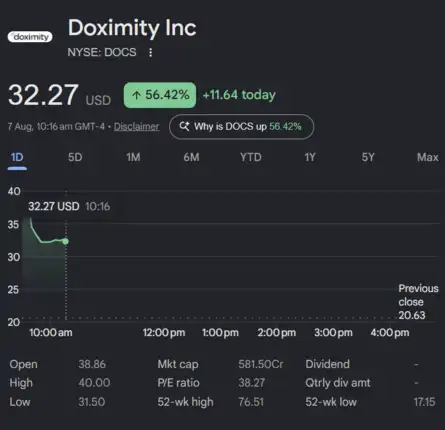Click the 30 y-axis label
Viewport: 445px width, 430px height.
14,257
